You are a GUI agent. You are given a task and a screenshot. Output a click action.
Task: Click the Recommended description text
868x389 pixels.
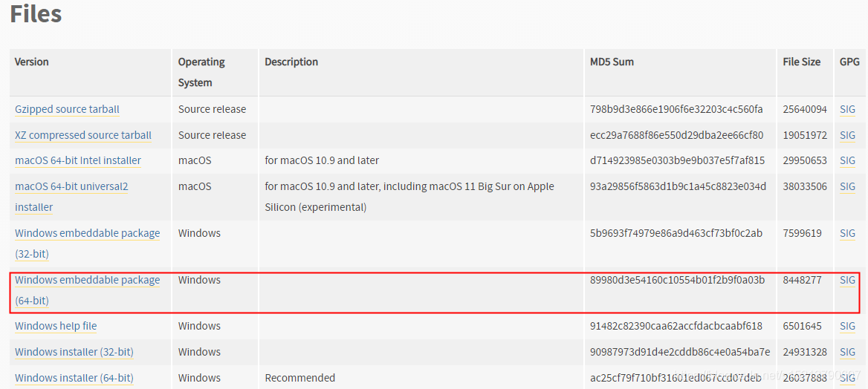[x=300, y=378]
